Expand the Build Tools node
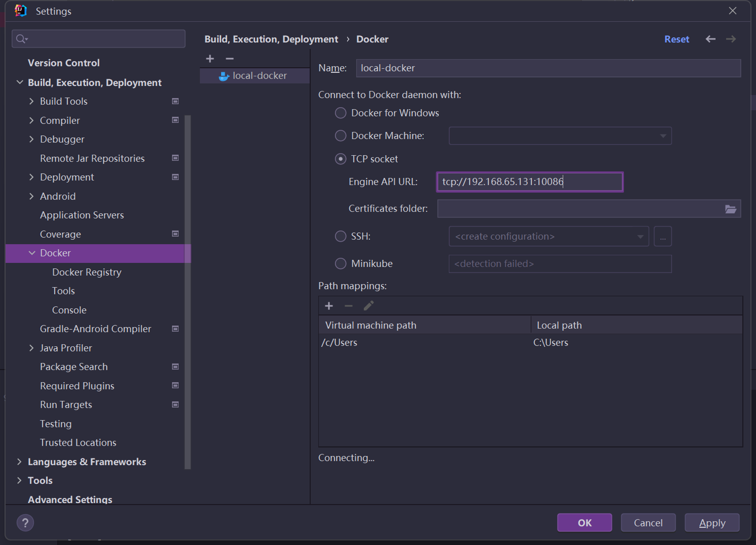This screenshot has width=756, height=545. 31,101
